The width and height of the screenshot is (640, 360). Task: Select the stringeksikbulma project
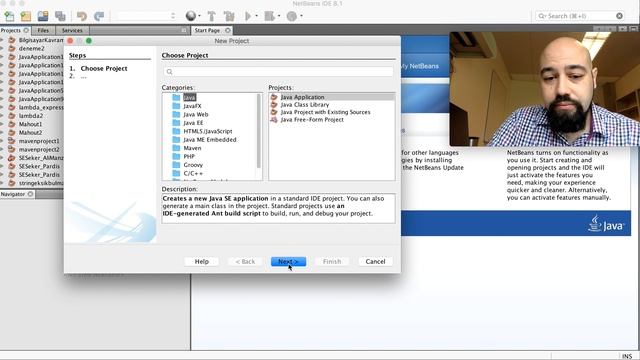coord(41,183)
